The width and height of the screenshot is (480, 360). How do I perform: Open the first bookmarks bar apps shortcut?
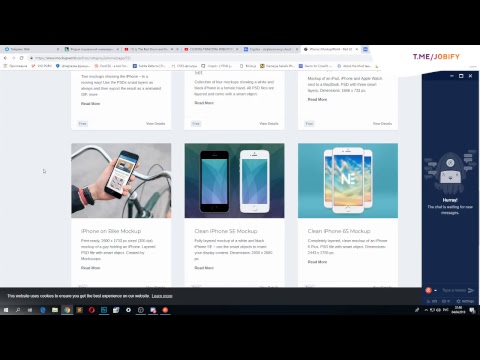click(15, 66)
